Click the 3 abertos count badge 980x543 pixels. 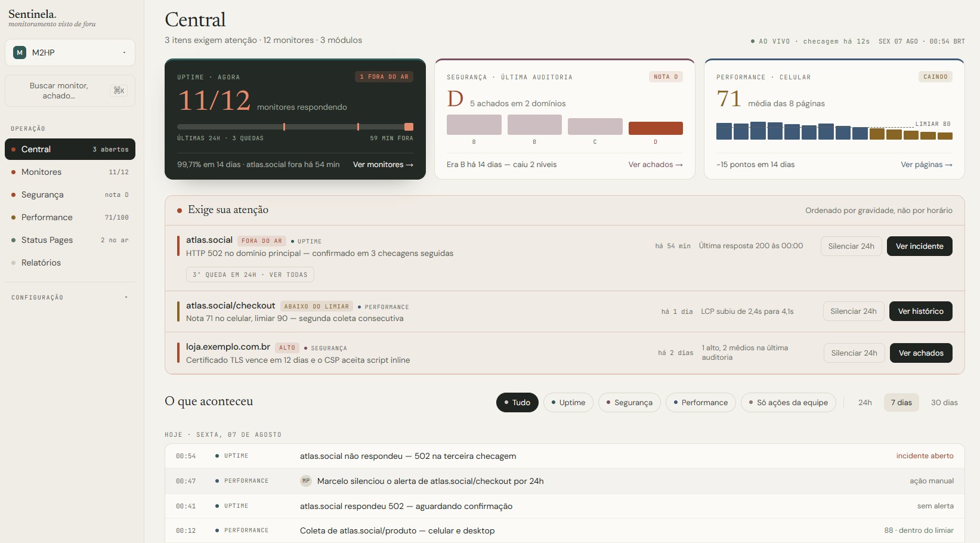pos(110,149)
